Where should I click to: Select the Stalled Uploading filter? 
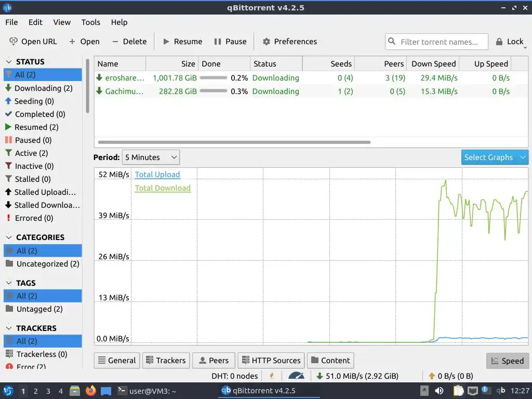pyautogui.click(x=43, y=192)
